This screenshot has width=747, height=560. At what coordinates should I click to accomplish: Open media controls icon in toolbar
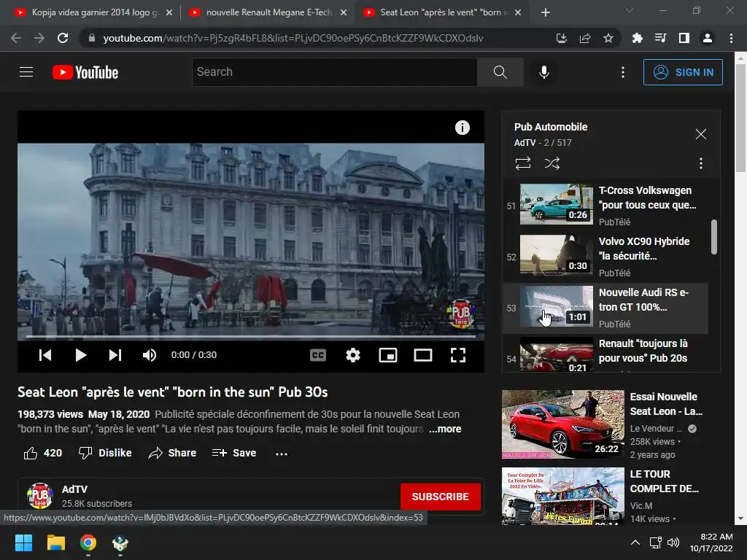click(660, 38)
